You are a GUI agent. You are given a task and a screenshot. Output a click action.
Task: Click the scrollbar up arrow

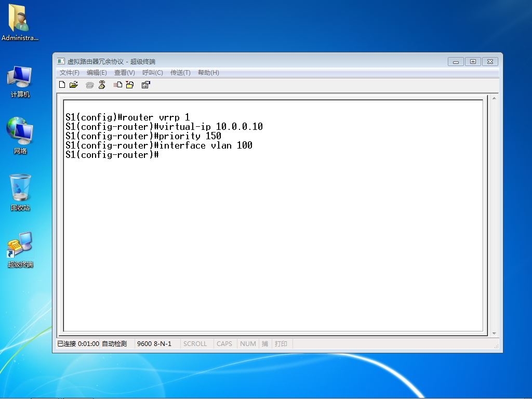(x=495, y=98)
